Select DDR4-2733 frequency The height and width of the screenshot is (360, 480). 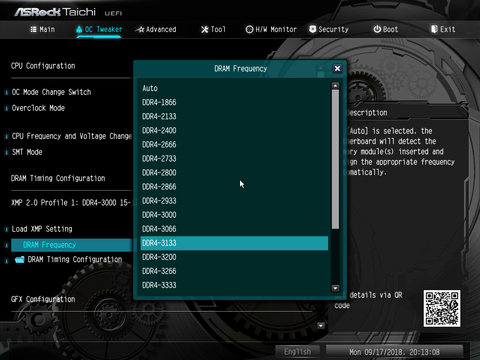[x=234, y=159]
